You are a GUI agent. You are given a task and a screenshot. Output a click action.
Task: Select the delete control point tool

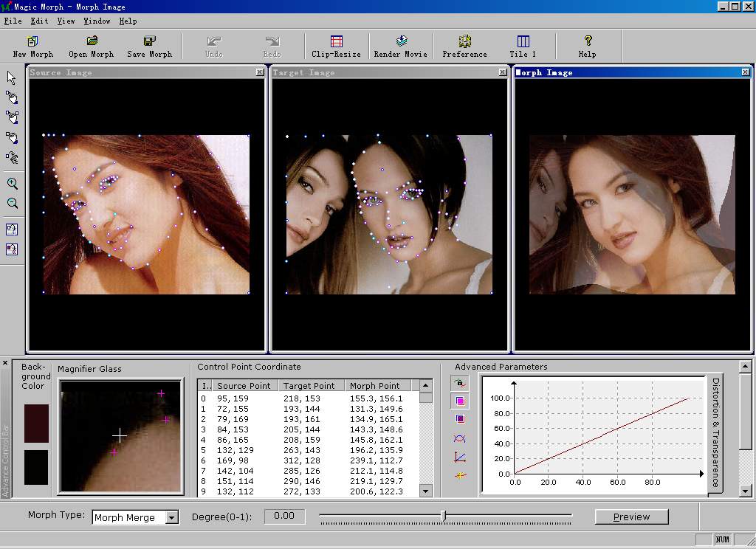click(x=12, y=137)
